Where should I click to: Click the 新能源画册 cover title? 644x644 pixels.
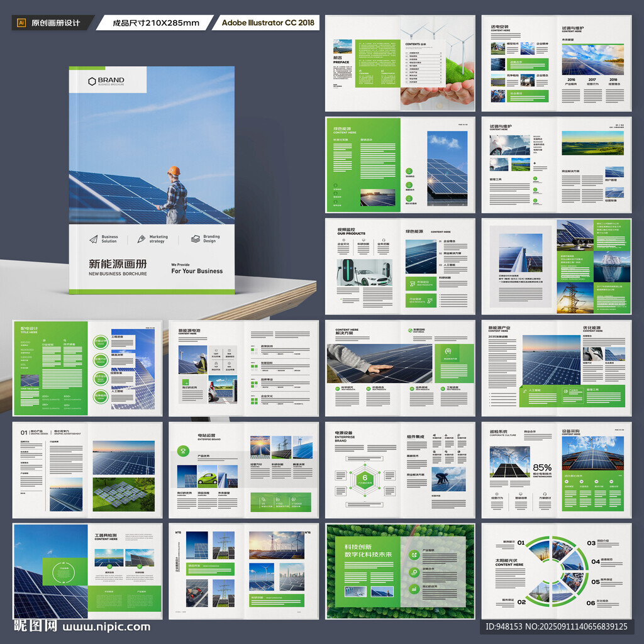tap(118, 264)
